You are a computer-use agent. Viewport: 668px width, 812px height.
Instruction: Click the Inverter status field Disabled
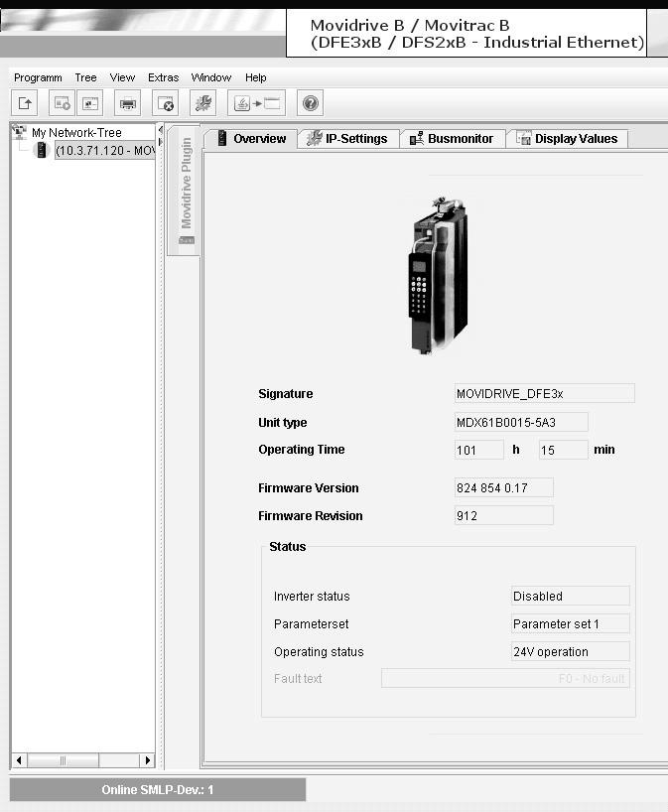570,596
